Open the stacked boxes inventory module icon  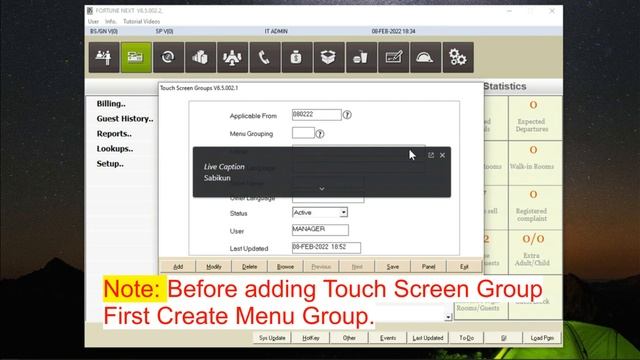200,58
